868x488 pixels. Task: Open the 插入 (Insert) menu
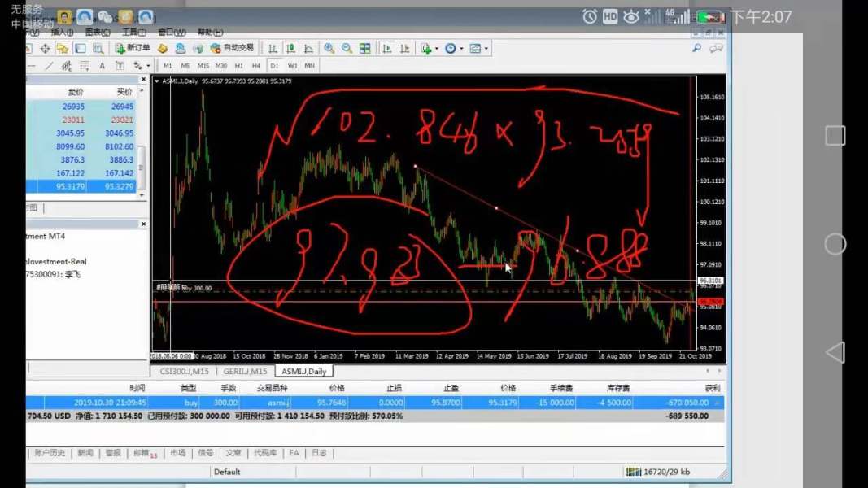click(x=62, y=33)
